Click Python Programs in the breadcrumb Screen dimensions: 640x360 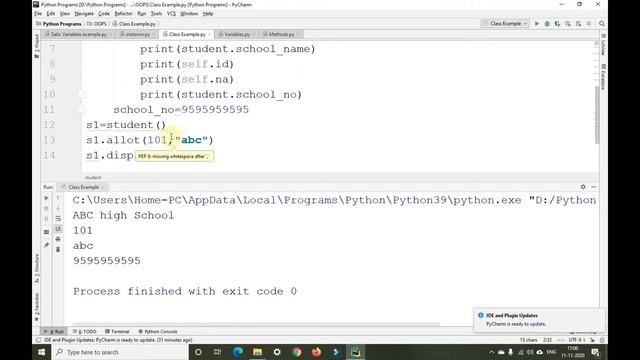(x=62, y=24)
